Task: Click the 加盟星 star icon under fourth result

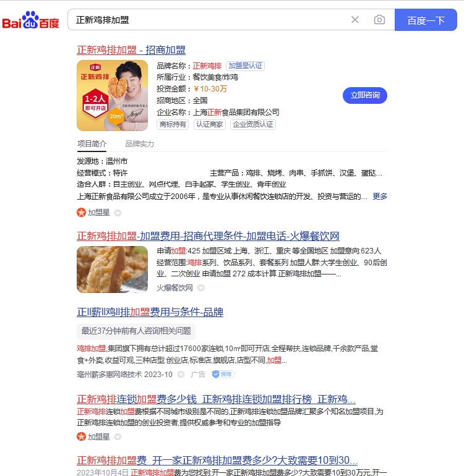Action: point(81,437)
